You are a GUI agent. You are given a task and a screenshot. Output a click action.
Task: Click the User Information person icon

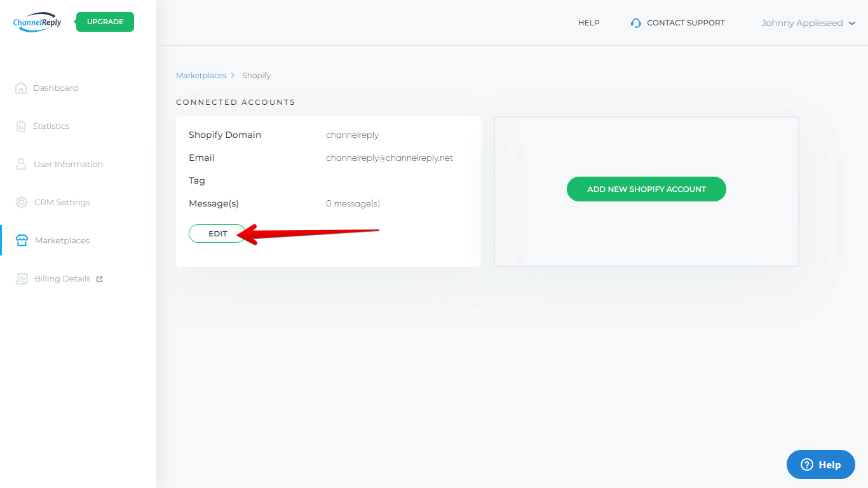pos(21,164)
